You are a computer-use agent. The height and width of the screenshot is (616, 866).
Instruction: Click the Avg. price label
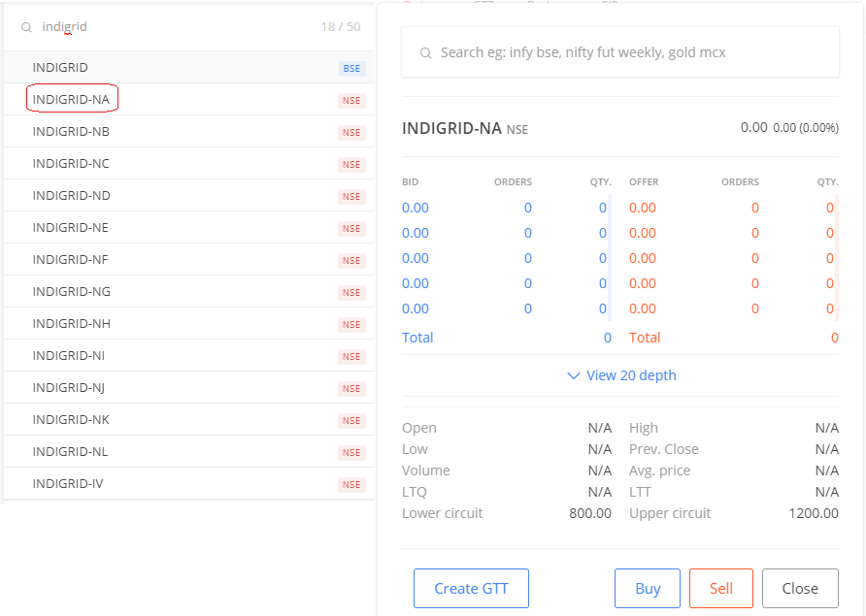click(x=660, y=470)
